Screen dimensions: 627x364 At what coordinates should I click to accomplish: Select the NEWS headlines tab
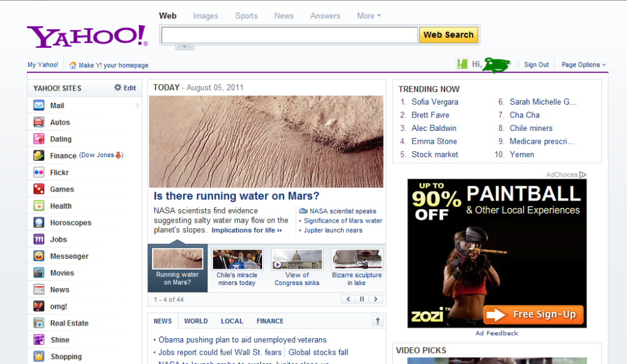[x=163, y=321]
